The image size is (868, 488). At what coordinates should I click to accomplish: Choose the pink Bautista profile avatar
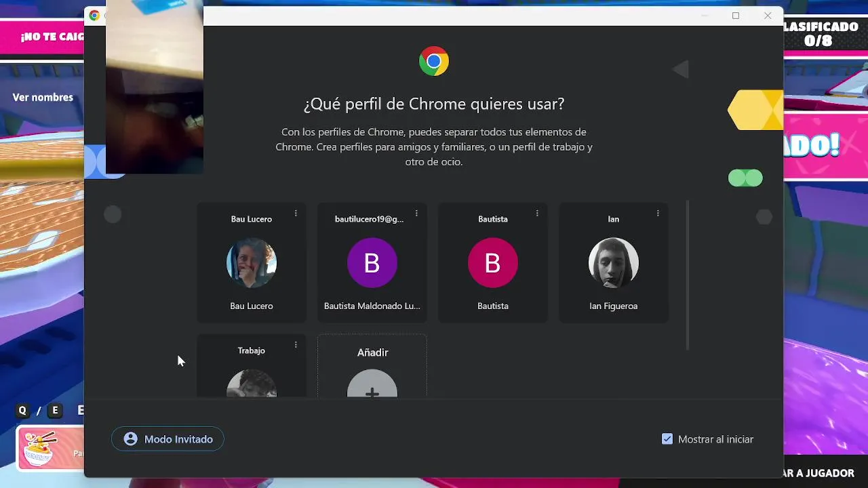pyautogui.click(x=493, y=263)
